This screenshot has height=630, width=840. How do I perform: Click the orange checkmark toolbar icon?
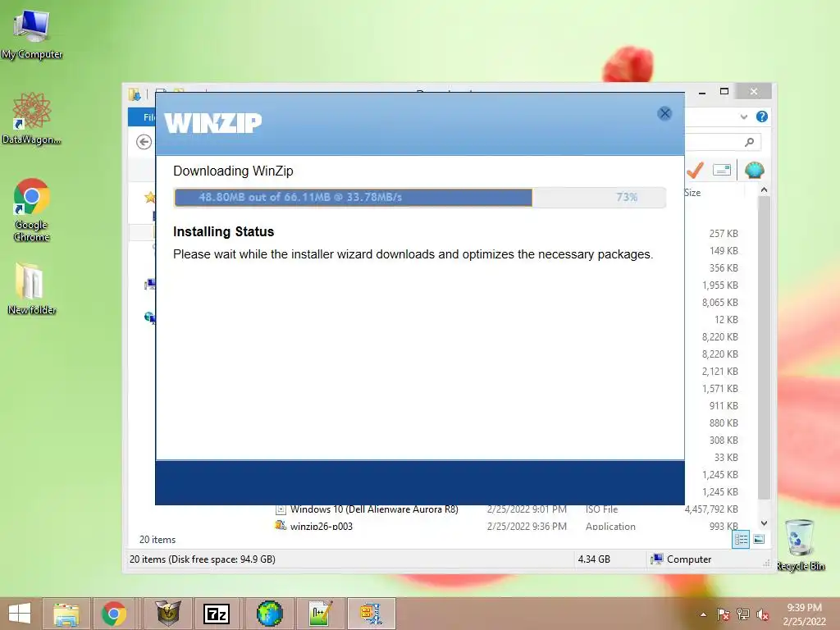[x=695, y=171]
